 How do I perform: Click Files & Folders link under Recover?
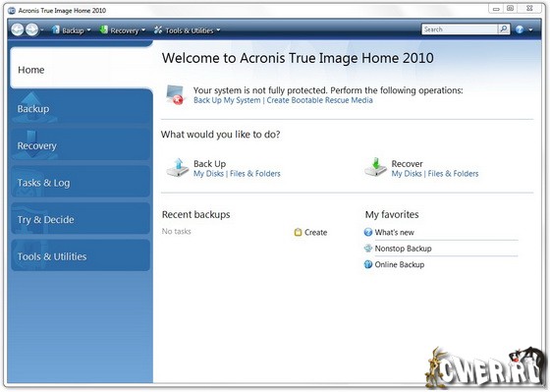coord(453,174)
